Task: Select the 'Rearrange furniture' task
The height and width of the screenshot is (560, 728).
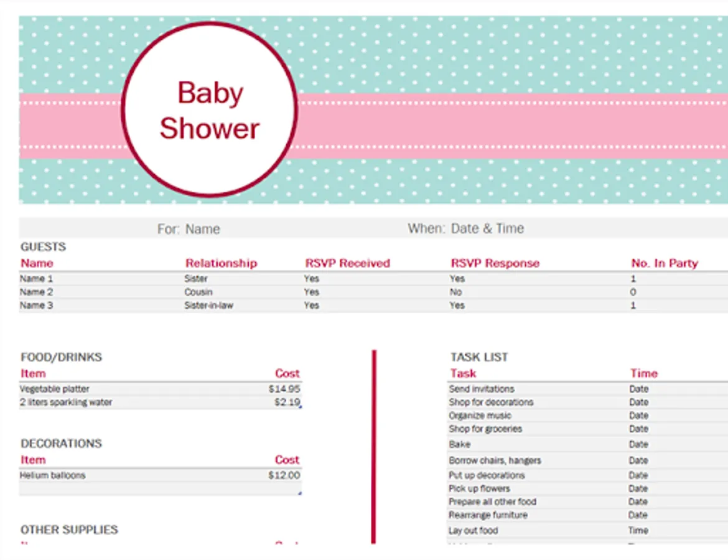Action: coord(488,515)
